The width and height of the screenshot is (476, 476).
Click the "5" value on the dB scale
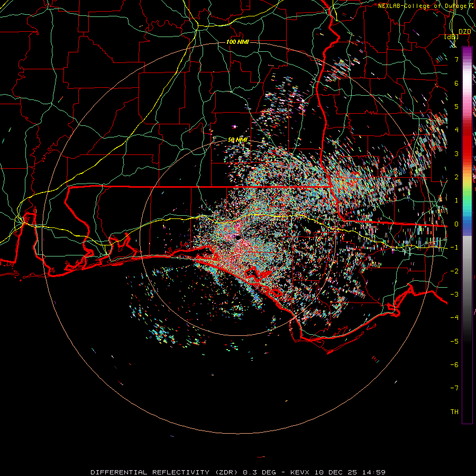click(456, 106)
